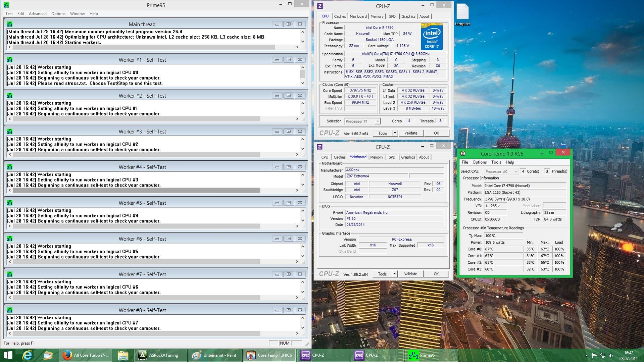Click the Intel Core i7 logo in CPU-Z

coord(432,37)
